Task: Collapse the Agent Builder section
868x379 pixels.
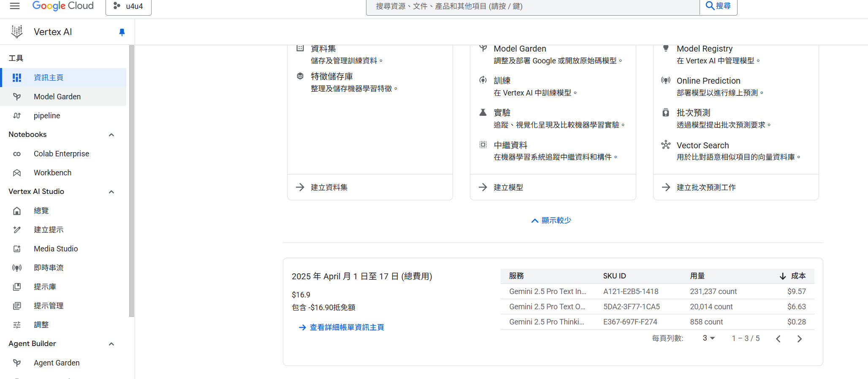Action: [111, 344]
